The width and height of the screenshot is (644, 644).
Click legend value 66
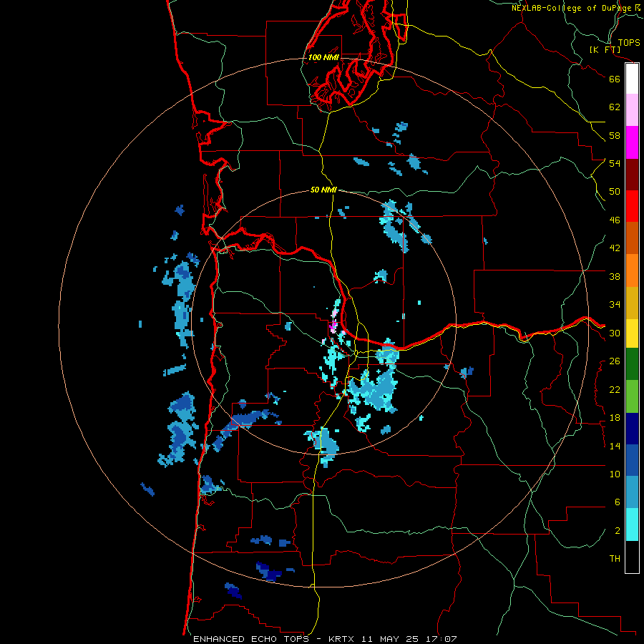click(615, 79)
